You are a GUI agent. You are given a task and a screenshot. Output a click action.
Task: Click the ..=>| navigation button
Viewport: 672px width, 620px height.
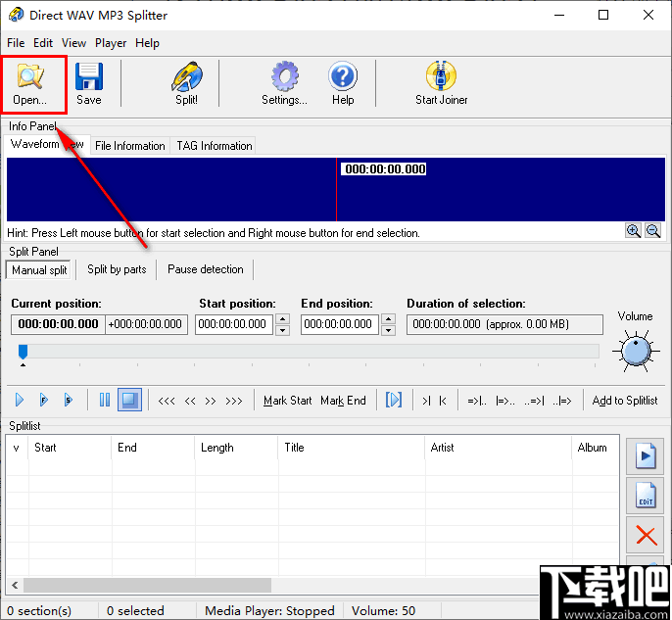point(534,401)
